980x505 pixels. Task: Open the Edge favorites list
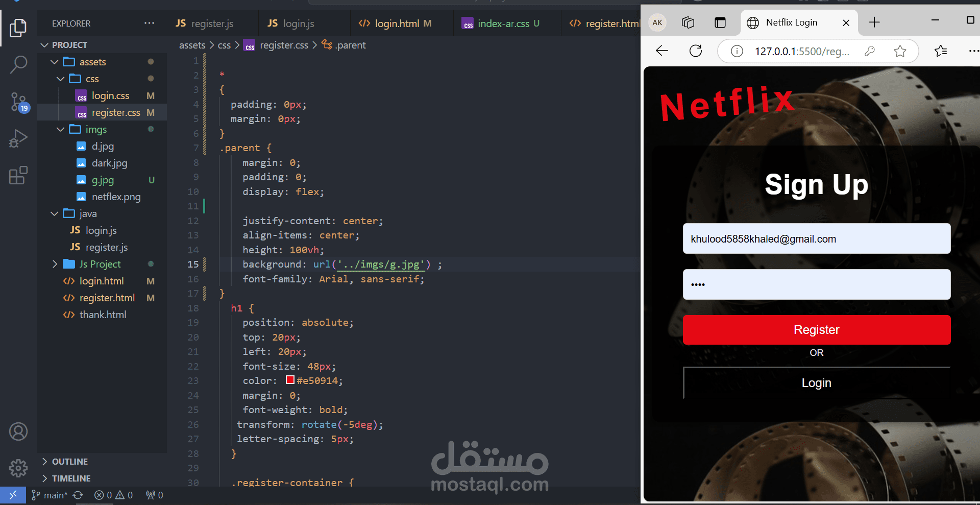click(x=941, y=51)
